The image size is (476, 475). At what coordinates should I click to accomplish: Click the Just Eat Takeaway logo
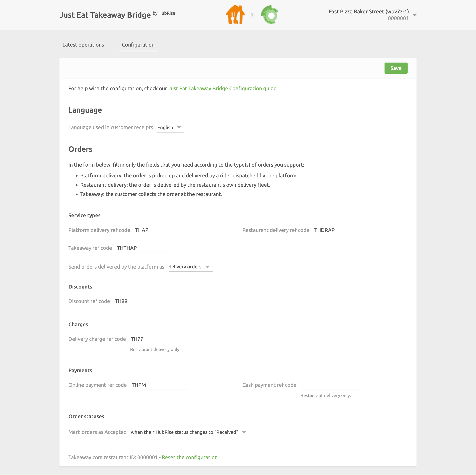[x=235, y=15]
